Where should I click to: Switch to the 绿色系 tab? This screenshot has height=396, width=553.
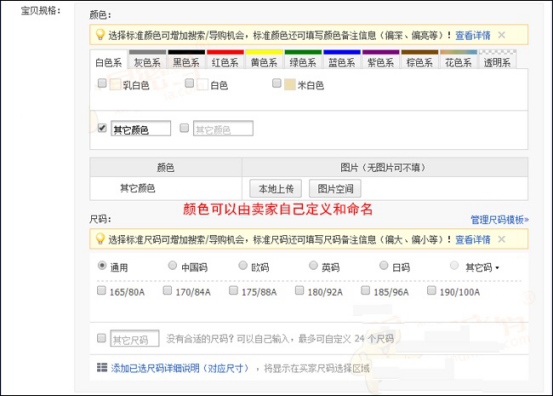coord(303,60)
